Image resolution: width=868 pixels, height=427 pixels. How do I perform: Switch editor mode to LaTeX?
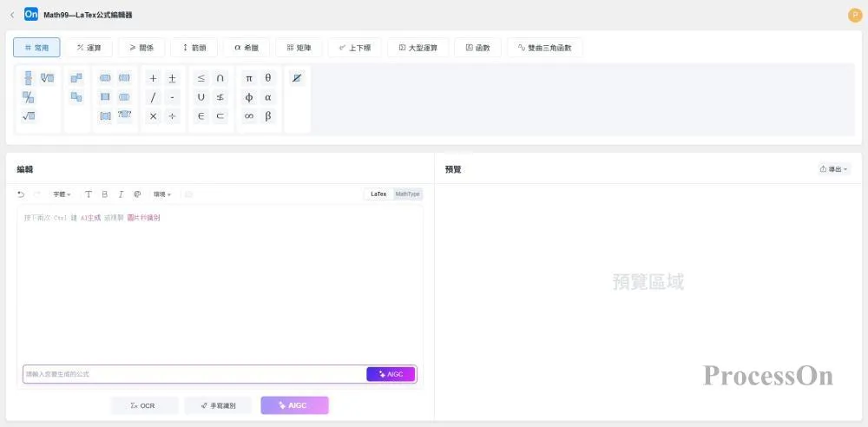click(378, 194)
